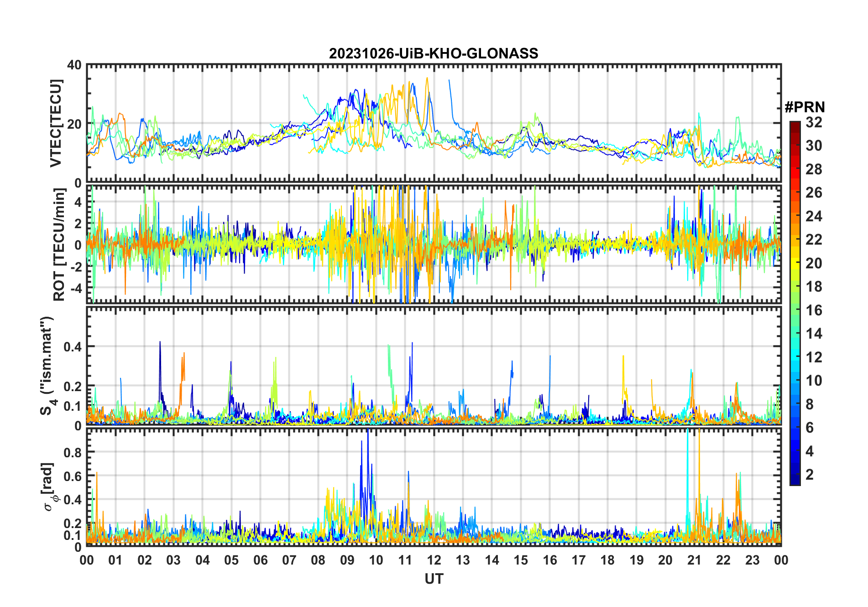This screenshot has height=607, width=868.
Task: Select colorbar tick label 30
Action: 814,146
